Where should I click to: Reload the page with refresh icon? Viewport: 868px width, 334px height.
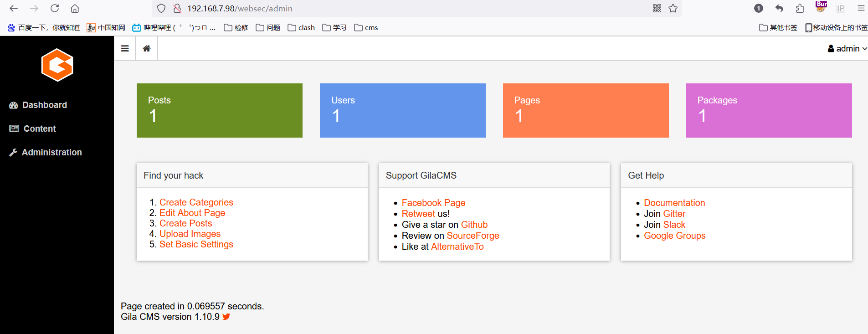tap(55, 8)
